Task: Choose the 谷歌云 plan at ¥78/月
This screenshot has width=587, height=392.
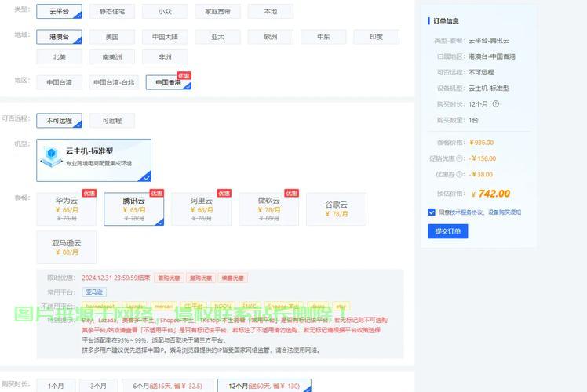Action: tap(336, 209)
